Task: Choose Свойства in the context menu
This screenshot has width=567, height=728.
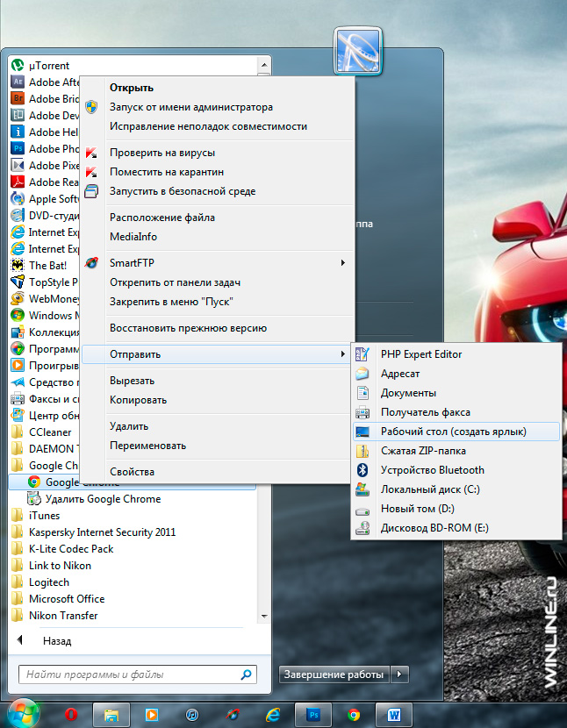Action: (x=218, y=472)
